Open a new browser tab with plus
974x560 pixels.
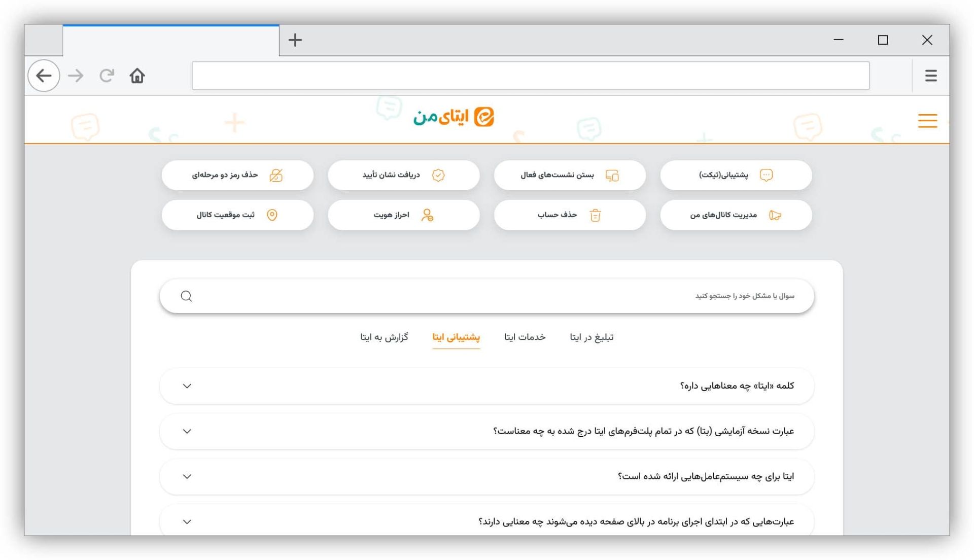pos(295,40)
